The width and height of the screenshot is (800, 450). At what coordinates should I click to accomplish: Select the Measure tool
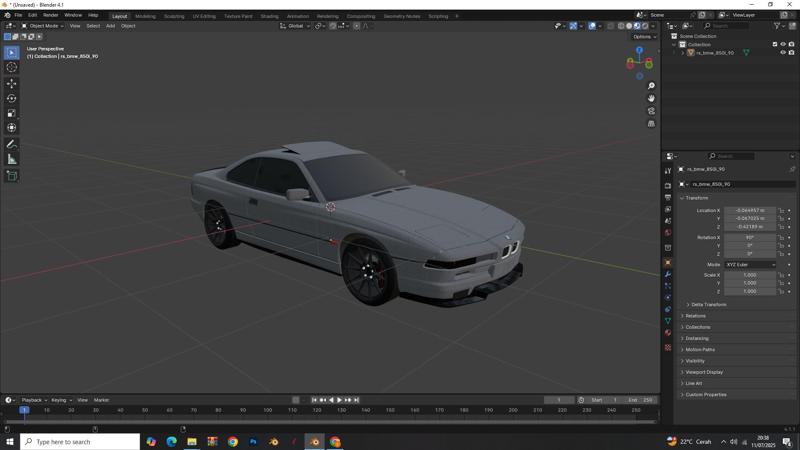pyautogui.click(x=12, y=159)
